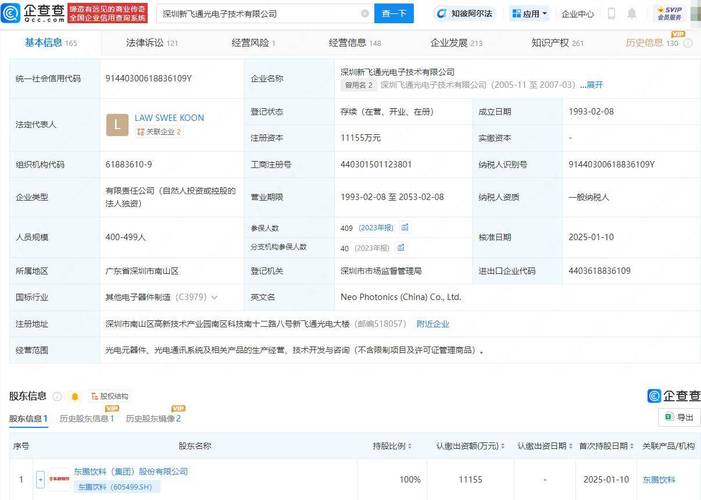Click the mobile phone icon in header
This screenshot has width=701, height=500.
point(611,13)
